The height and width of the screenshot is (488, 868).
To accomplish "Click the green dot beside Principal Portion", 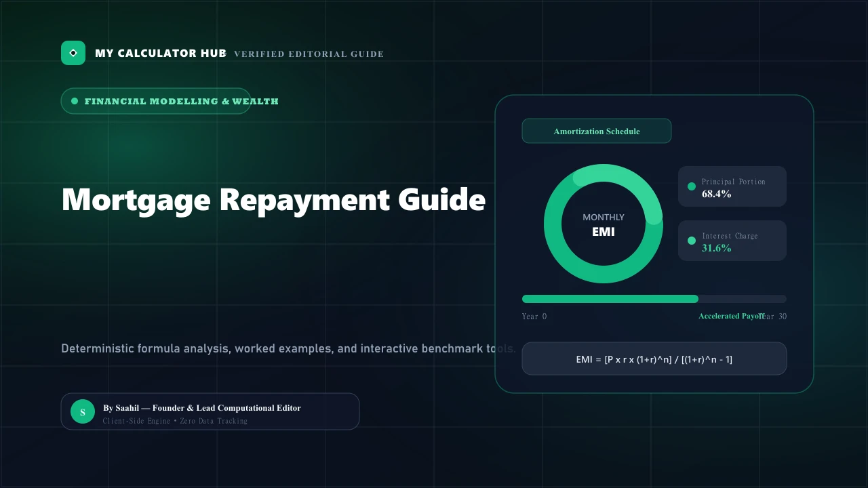I will (x=692, y=186).
